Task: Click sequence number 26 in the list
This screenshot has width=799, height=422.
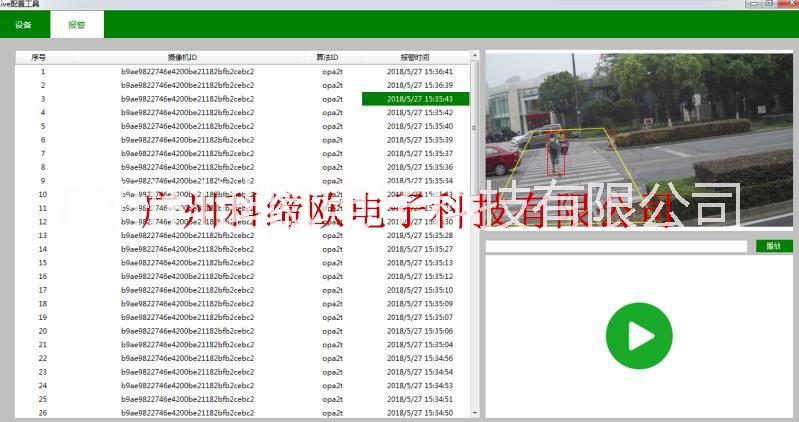Action: point(43,413)
